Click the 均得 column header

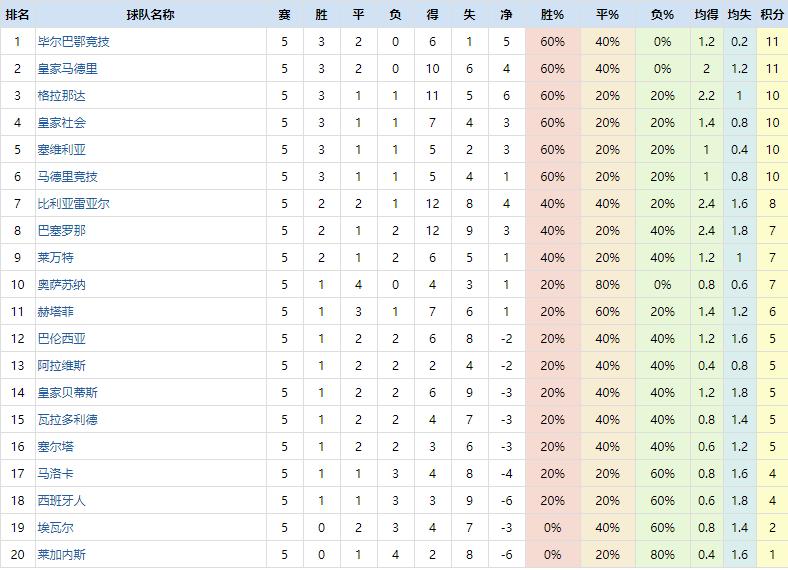[706, 15]
